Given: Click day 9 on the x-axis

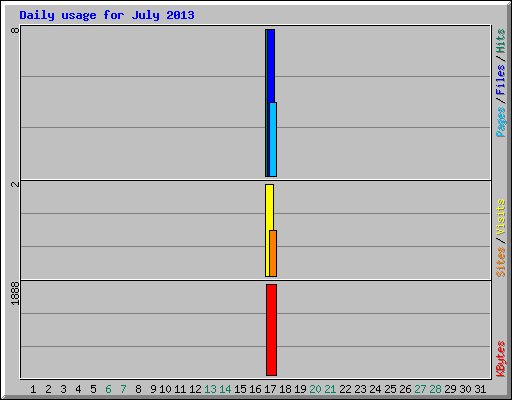Looking at the screenshot, I should (x=153, y=389).
